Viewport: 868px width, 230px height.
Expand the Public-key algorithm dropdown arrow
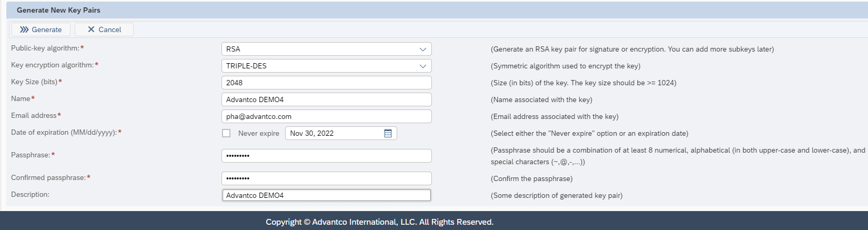coord(422,49)
